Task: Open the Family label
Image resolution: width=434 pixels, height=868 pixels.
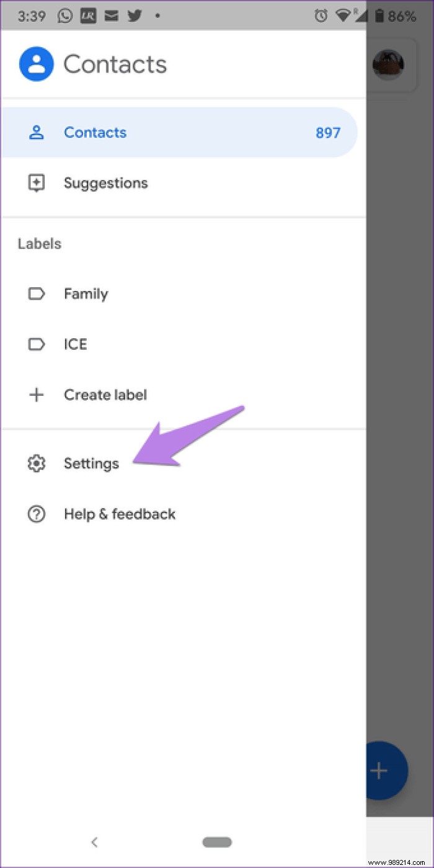Action: pos(86,293)
